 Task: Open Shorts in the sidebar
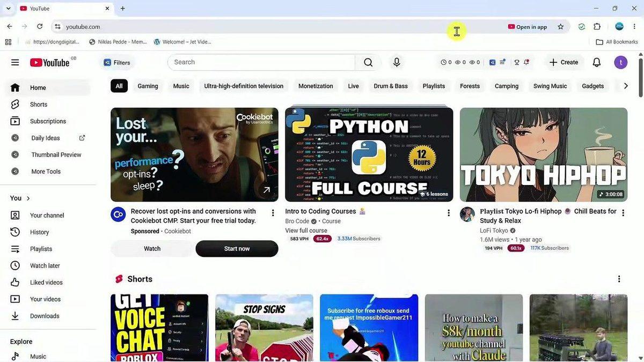pos(48,105)
